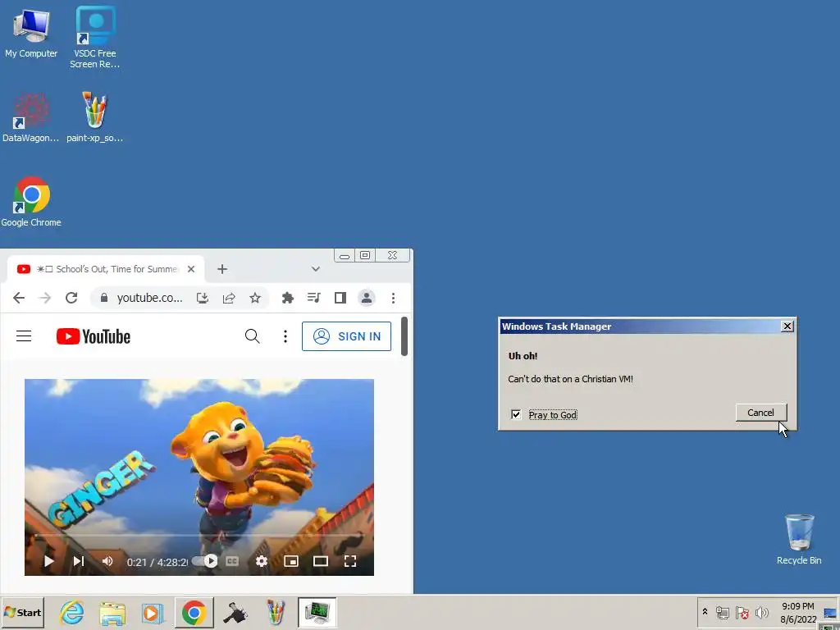Image resolution: width=840 pixels, height=630 pixels.
Task: Open YouTube hamburger guide menu
Action: (24, 336)
